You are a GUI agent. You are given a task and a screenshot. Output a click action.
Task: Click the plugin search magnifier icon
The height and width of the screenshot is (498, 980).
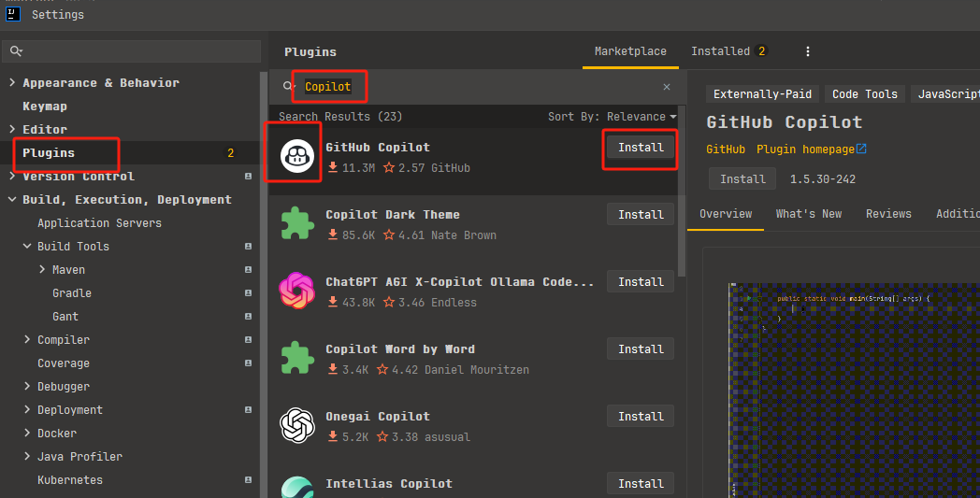pyautogui.click(x=289, y=86)
